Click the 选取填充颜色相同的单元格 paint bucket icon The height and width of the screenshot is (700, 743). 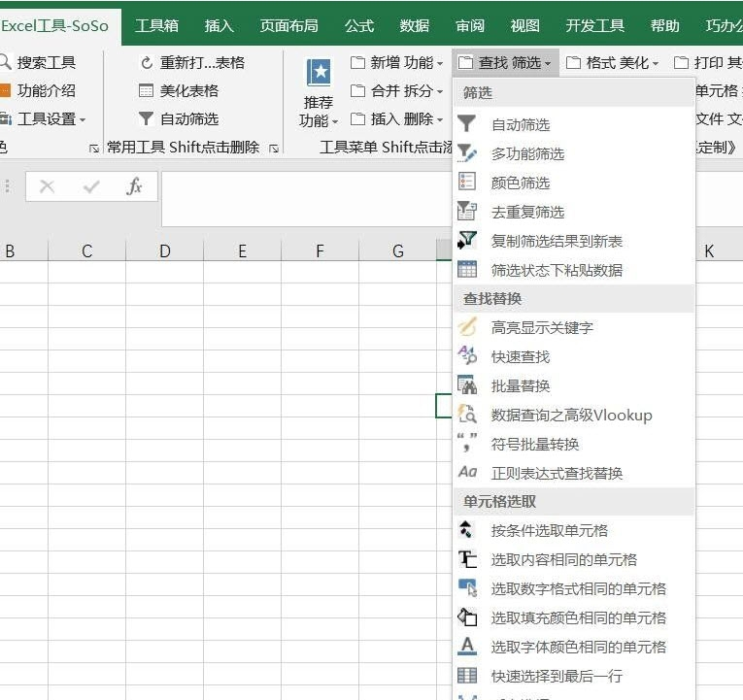467,617
